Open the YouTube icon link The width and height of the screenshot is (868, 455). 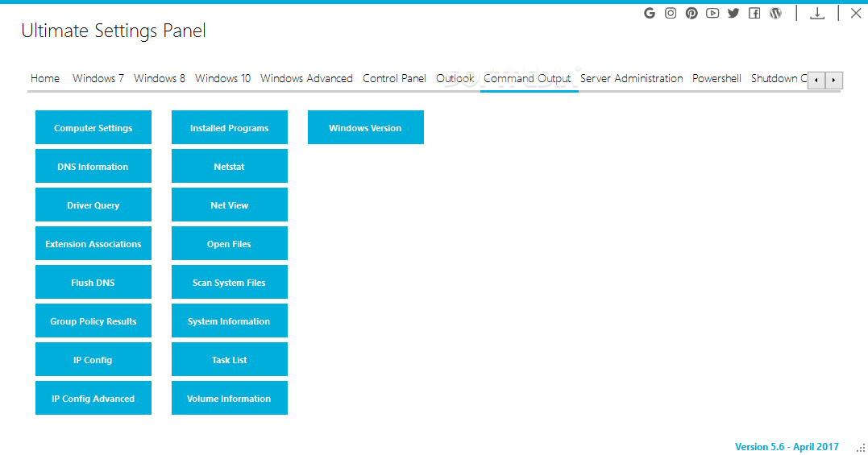[x=712, y=13]
